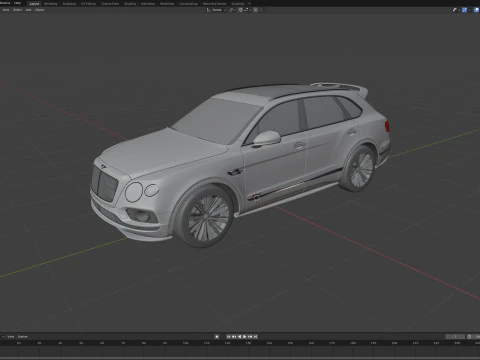This screenshot has width=480, height=360.
Task: Open the Animation workspace tab
Action: 148,4
